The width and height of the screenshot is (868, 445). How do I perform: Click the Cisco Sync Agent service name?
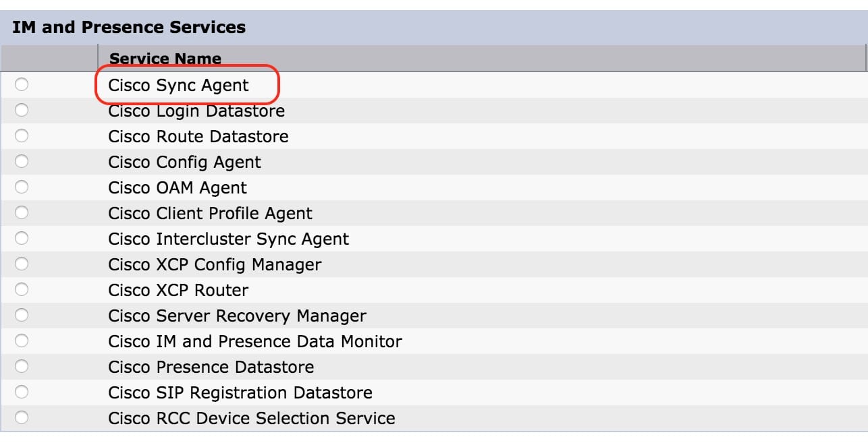[178, 86]
